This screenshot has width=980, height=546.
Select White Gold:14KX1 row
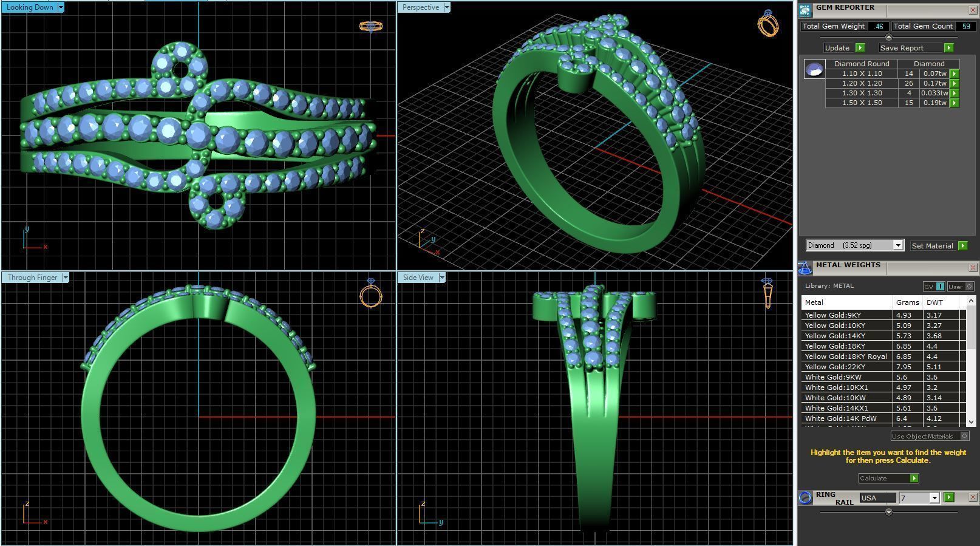883,408
